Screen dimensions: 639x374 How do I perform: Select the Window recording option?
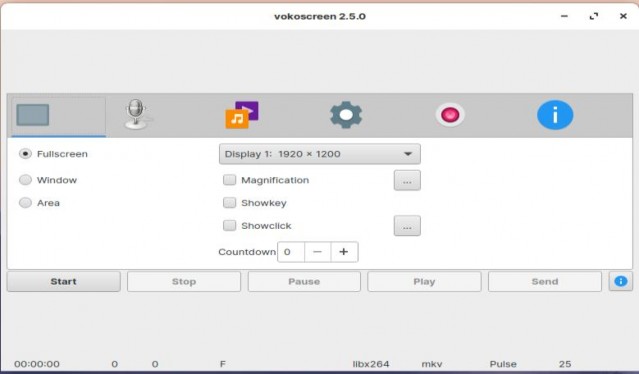(25, 180)
